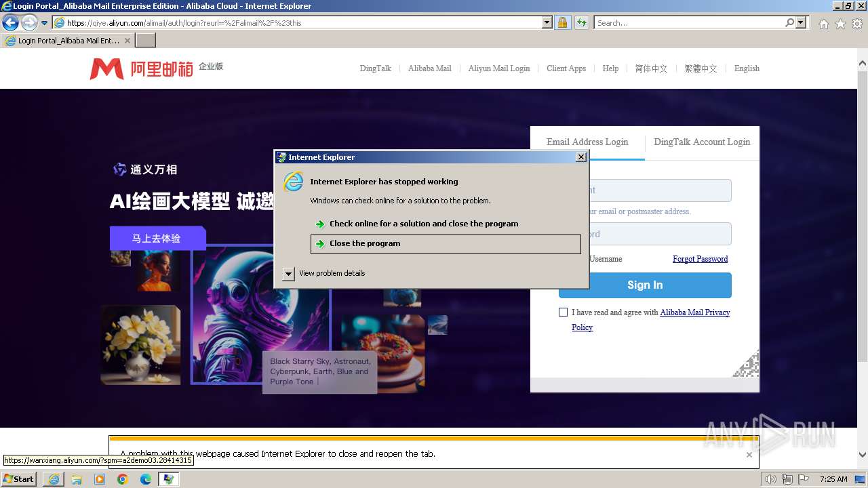Open the media player taskbar icon
Image resolution: width=868 pixels, height=488 pixels.
click(x=100, y=479)
